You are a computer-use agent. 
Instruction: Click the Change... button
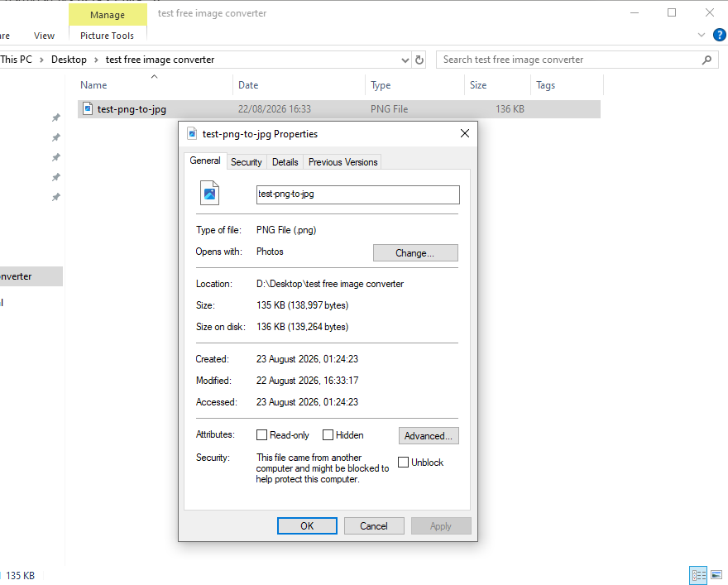tap(415, 253)
